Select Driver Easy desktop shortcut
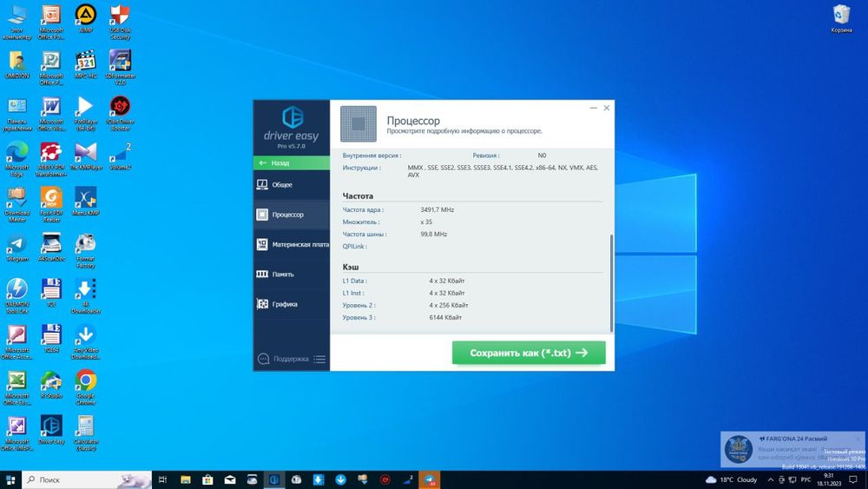This screenshot has width=868, height=489. 51,430
